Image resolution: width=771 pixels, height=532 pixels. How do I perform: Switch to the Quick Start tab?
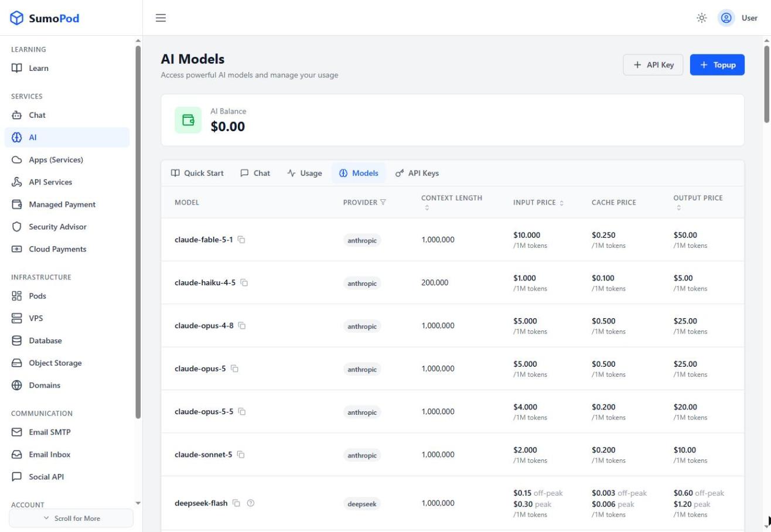[x=197, y=173]
